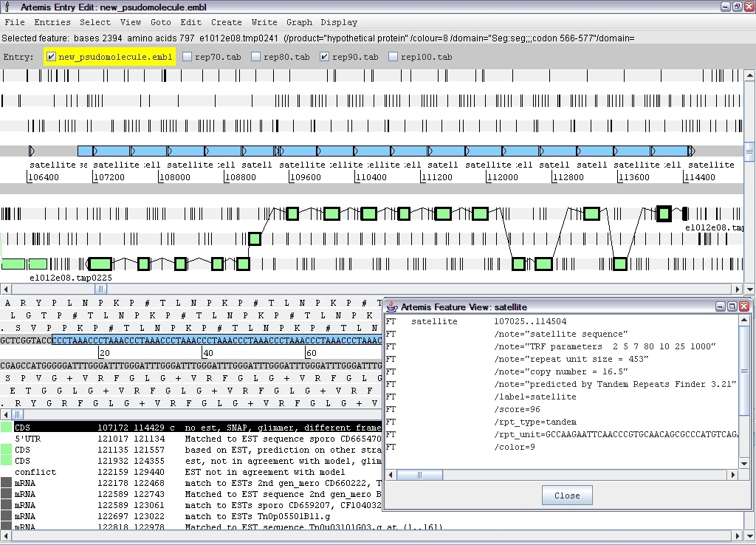
Task: Open the Edit menu
Action: coord(191,22)
